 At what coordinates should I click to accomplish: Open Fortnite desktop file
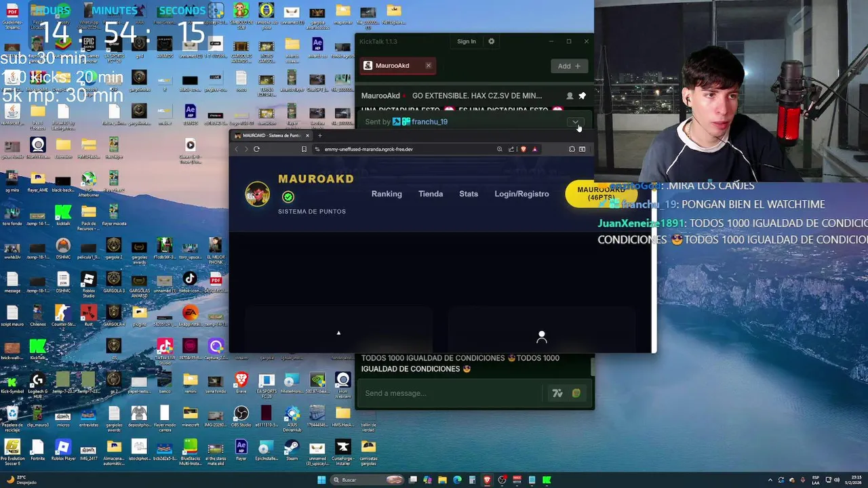click(x=37, y=449)
